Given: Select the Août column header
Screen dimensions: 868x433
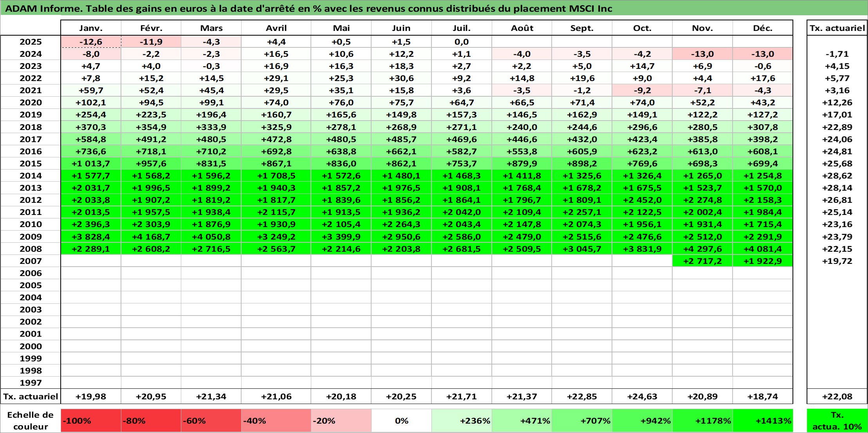Looking at the screenshot, I should click(x=522, y=28).
